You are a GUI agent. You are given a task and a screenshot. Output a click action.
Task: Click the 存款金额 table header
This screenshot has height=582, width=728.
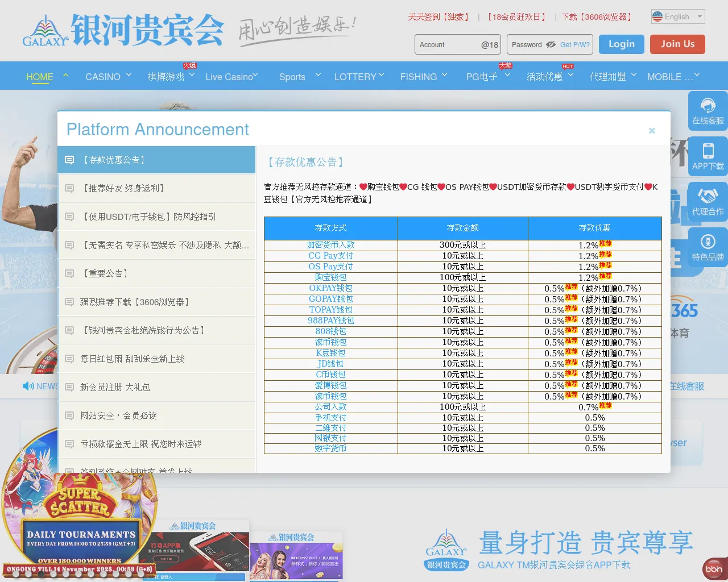click(463, 228)
